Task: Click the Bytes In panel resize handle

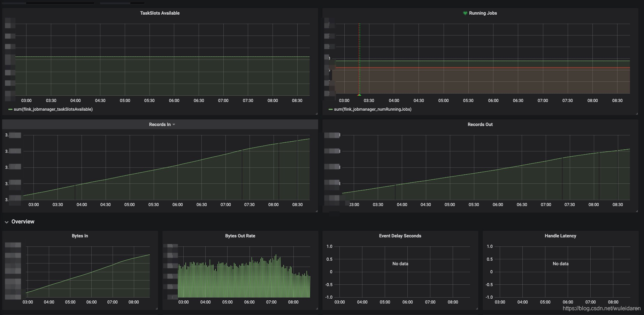Action: (156, 308)
